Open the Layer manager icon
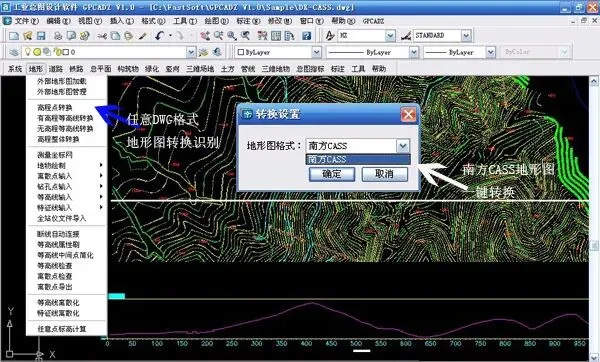The height and width of the screenshot is (362, 600). tap(14, 52)
